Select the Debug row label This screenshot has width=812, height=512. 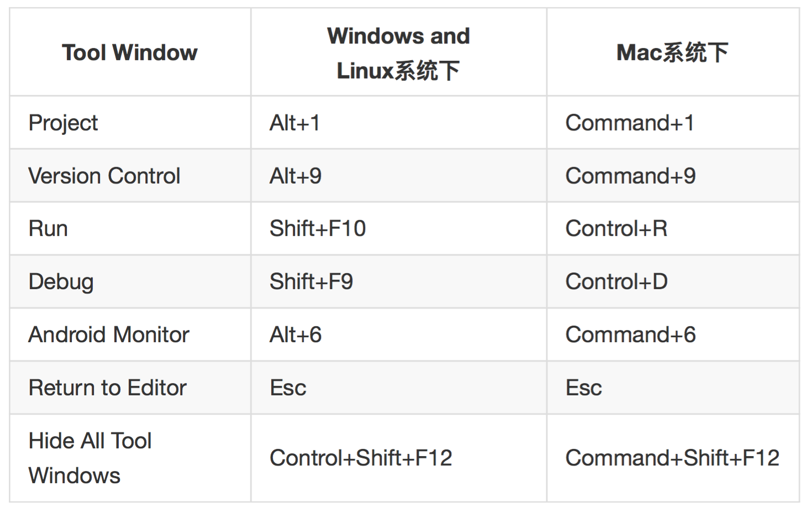coord(61,281)
